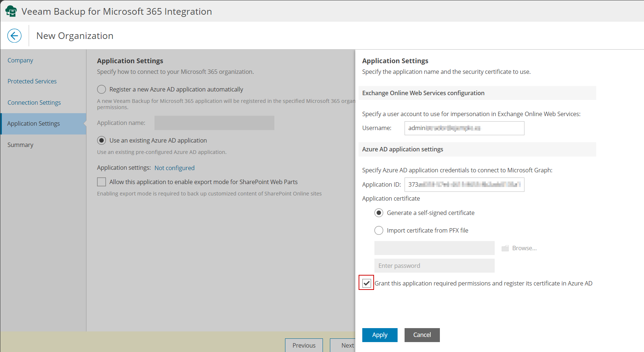Screen dimensions: 644x352
Task: Select Application Settings in the sidebar
Action: [x=33, y=123]
